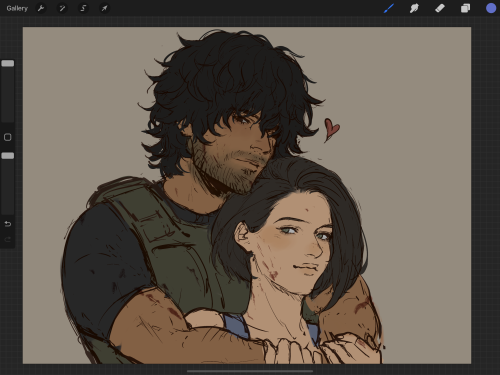Open the blue active color picker
500x375 pixels.
click(x=491, y=8)
